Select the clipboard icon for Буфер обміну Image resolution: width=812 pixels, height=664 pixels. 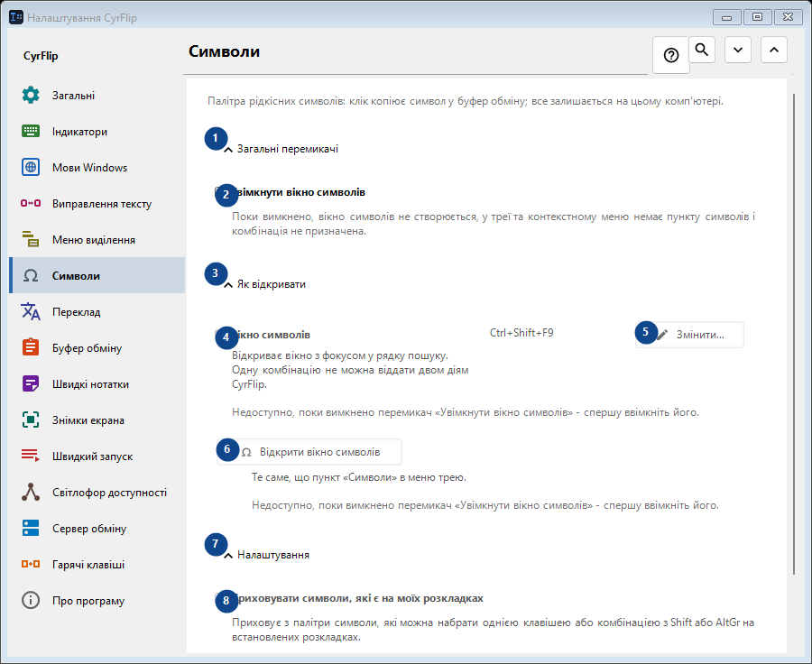[31, 347]
